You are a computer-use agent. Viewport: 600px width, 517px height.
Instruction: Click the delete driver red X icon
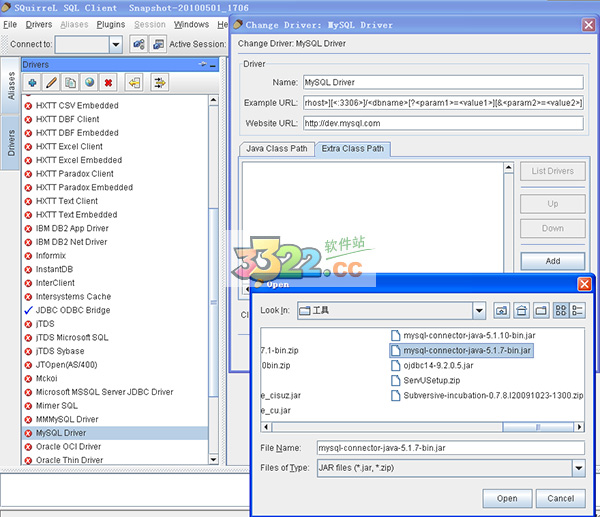[108, 83]
